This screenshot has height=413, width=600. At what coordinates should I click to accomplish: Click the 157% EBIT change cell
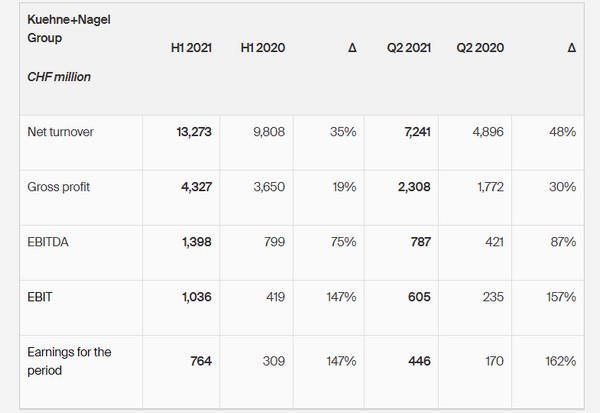point(559,297)
